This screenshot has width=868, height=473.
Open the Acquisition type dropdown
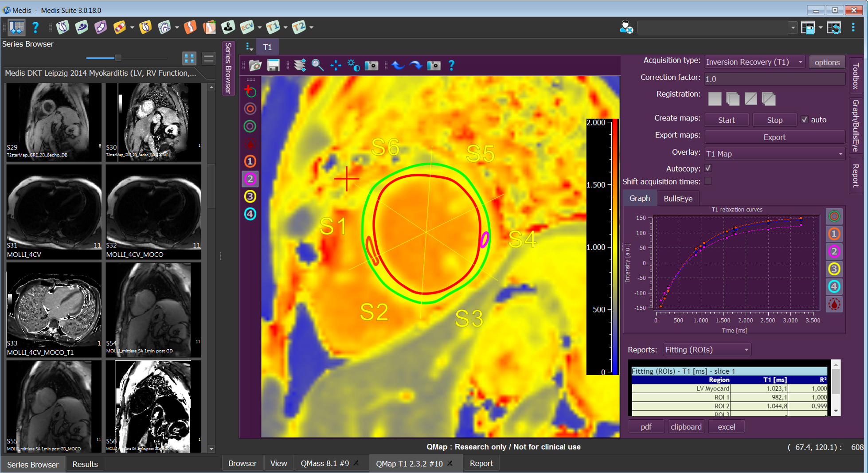(x=754, y=62)
